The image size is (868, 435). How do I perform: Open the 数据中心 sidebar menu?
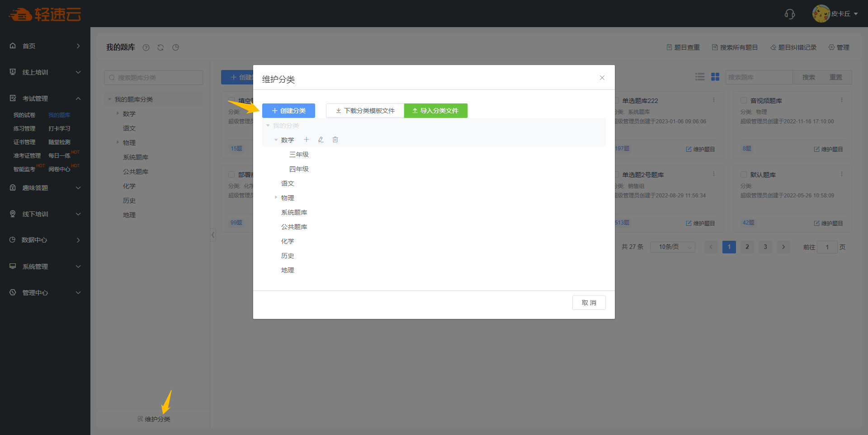tap(45, 240)
